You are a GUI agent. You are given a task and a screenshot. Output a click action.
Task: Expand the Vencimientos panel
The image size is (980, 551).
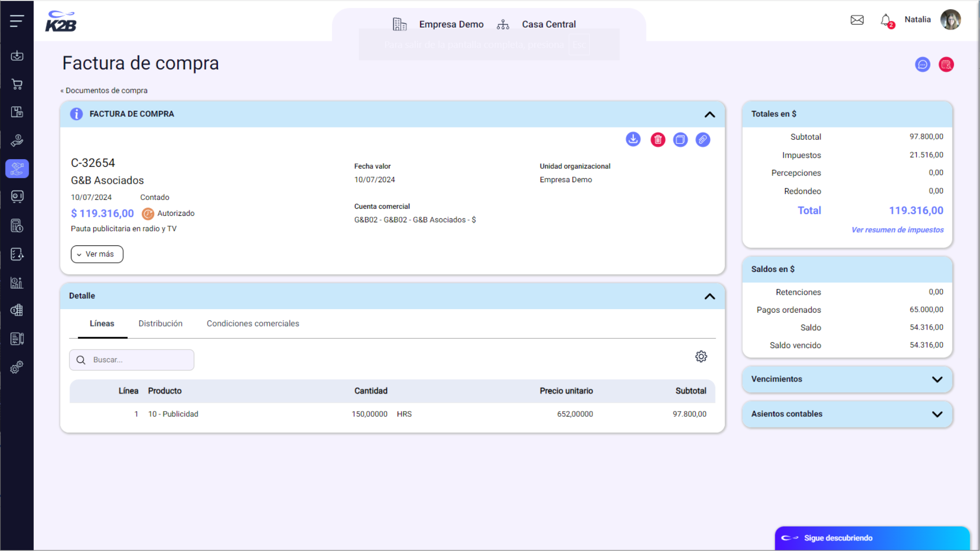(x=937, y=380)
